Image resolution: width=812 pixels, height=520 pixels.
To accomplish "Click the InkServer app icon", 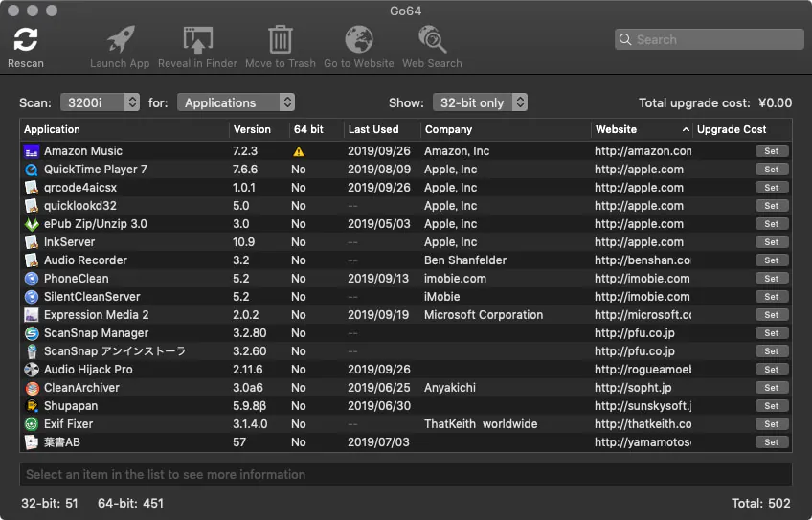I will (32, 242).
